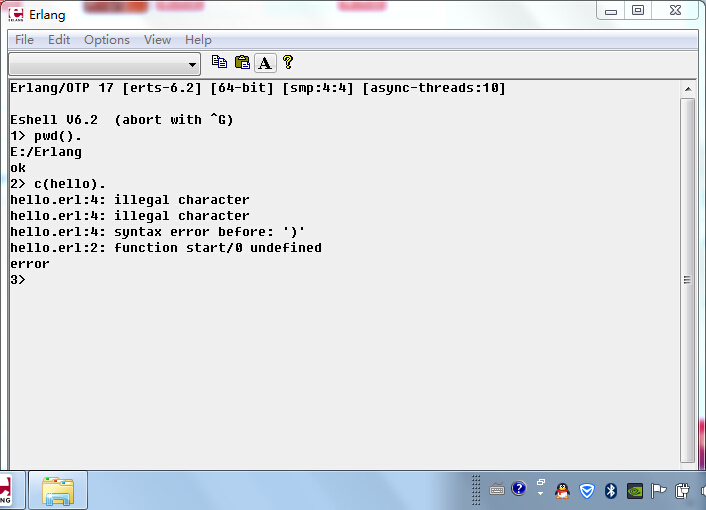Maximize the Erlang window
This screenshot has height=510, width=706.
(x=638, y=10)
